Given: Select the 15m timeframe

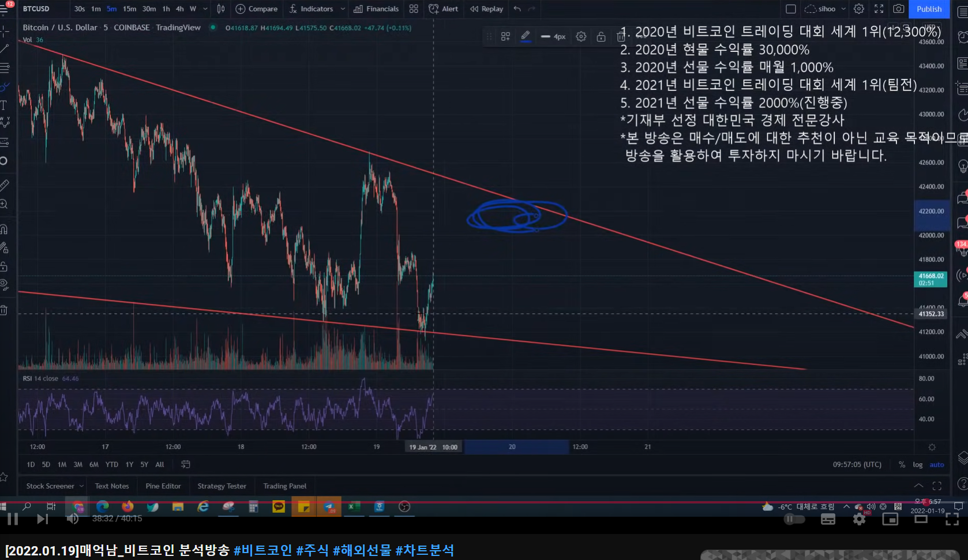Looking at the screenshot, I should coord(129,9).
